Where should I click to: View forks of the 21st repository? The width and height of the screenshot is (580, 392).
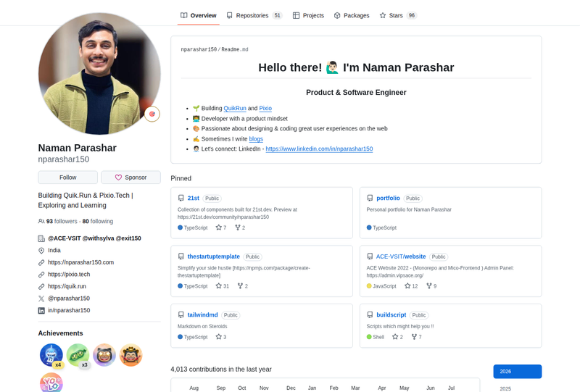240,228
